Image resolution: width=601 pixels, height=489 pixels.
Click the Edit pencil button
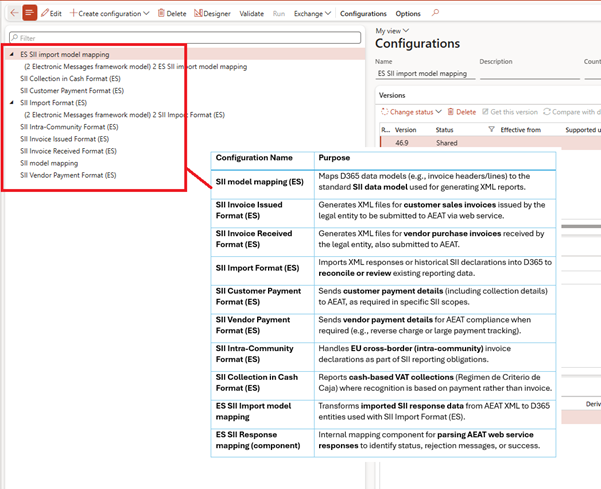pos(51,13)
